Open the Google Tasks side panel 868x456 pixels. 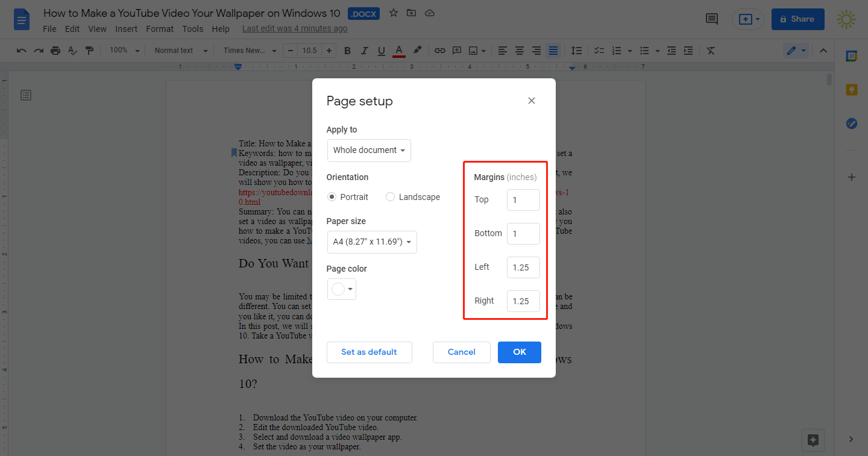[x=851, y=123]
